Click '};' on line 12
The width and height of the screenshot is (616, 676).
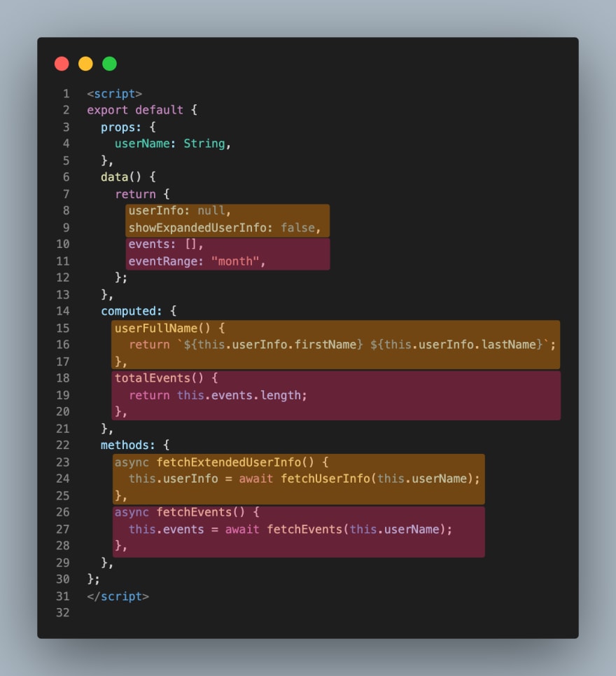121,277
